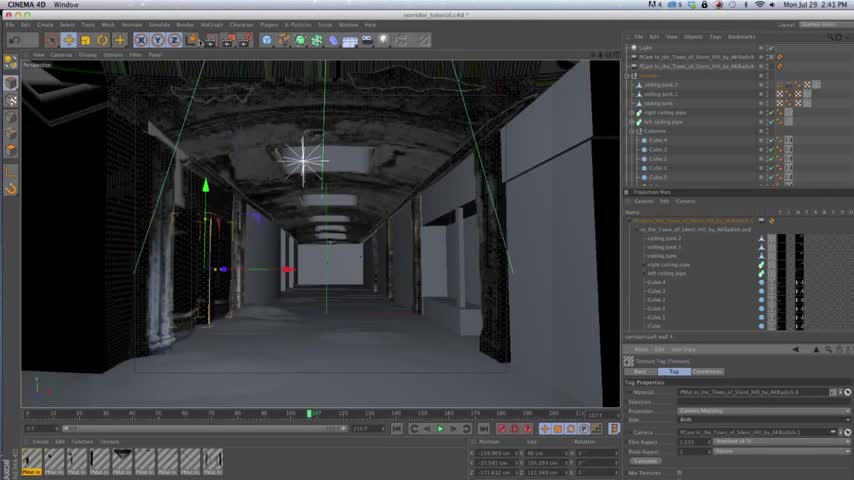Expand the right ceiling pipe object
Viewport: 854px width, 480px height.
(x=632, y=113)
